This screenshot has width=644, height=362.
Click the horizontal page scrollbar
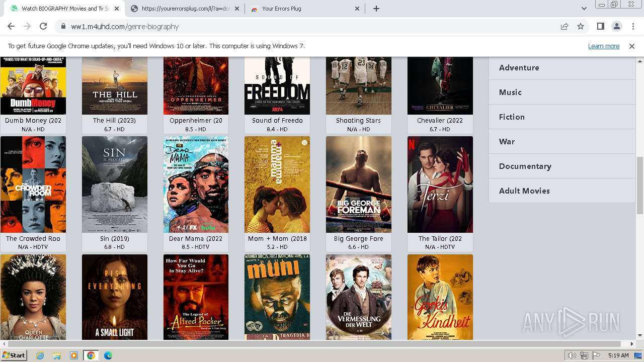point(318,344)
